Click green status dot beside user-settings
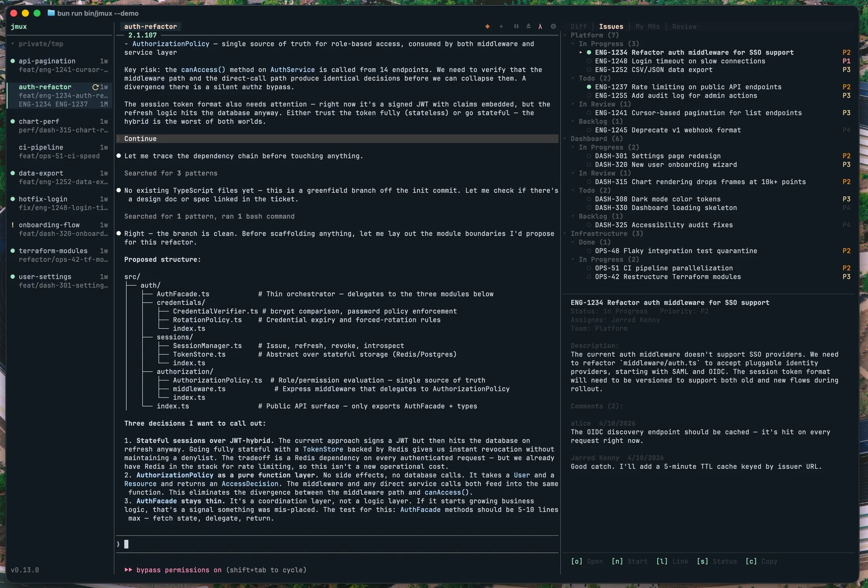Image resolution: width=868 pixels, height=588 pixels. pyautogui.click(x=13, y=277)
